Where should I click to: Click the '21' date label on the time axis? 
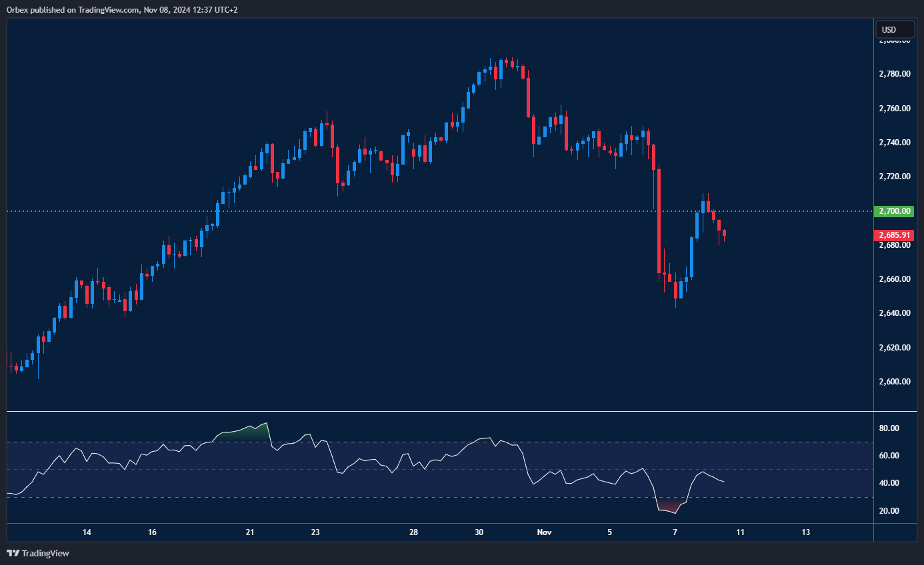(x=250, y=532)
